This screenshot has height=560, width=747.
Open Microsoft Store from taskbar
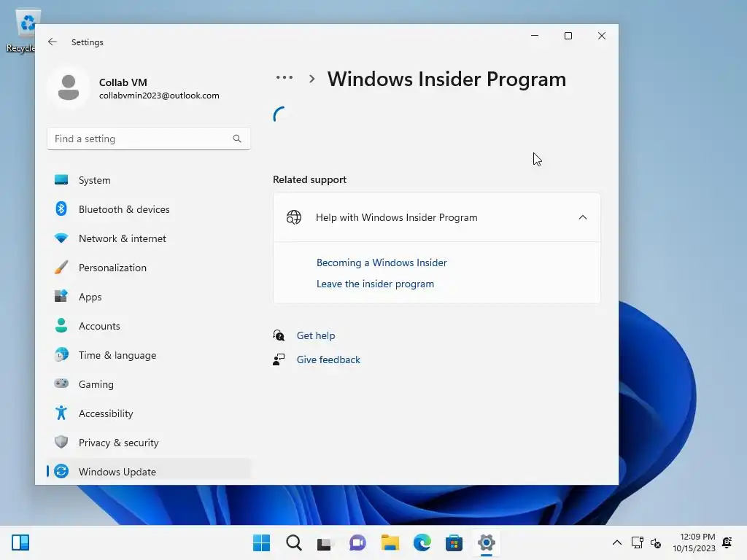click(x=454, y=542)
